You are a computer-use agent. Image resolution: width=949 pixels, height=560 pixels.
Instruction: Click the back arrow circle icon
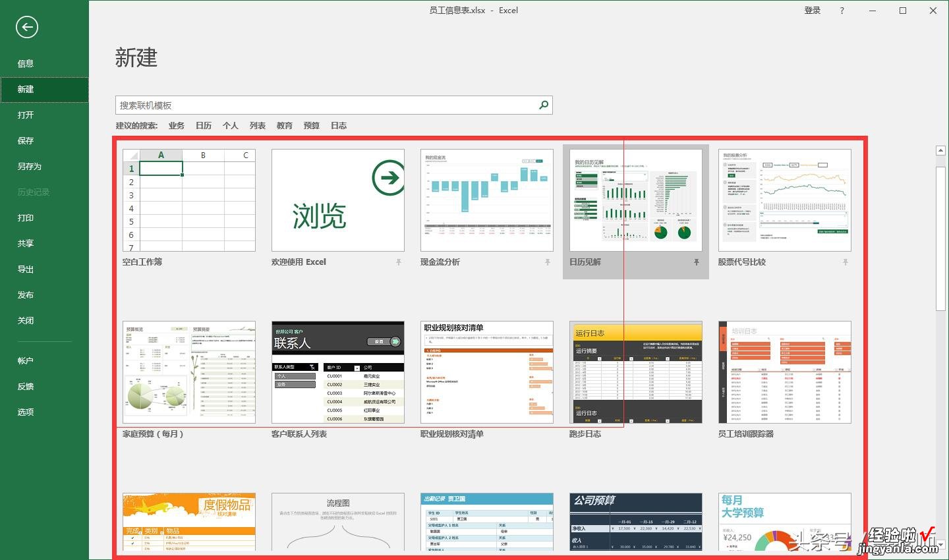[26, 27]
